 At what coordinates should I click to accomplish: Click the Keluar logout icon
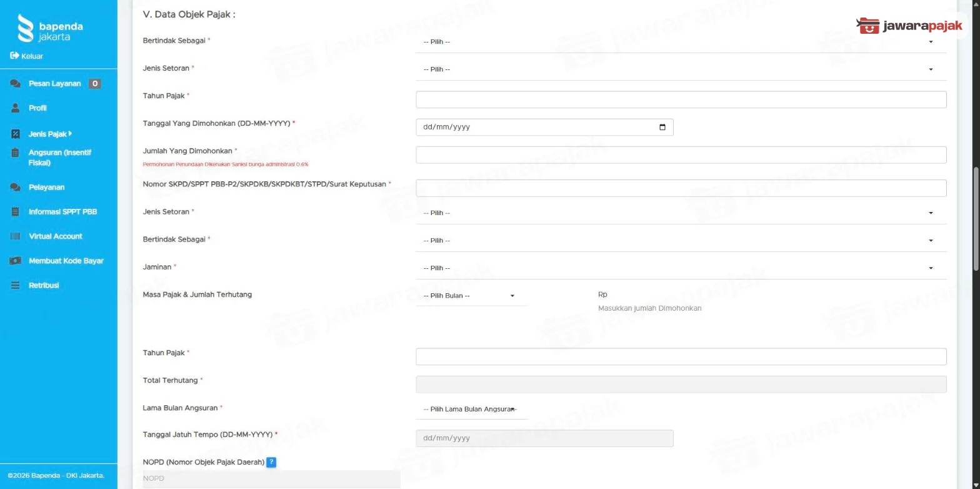pos(14,56)
